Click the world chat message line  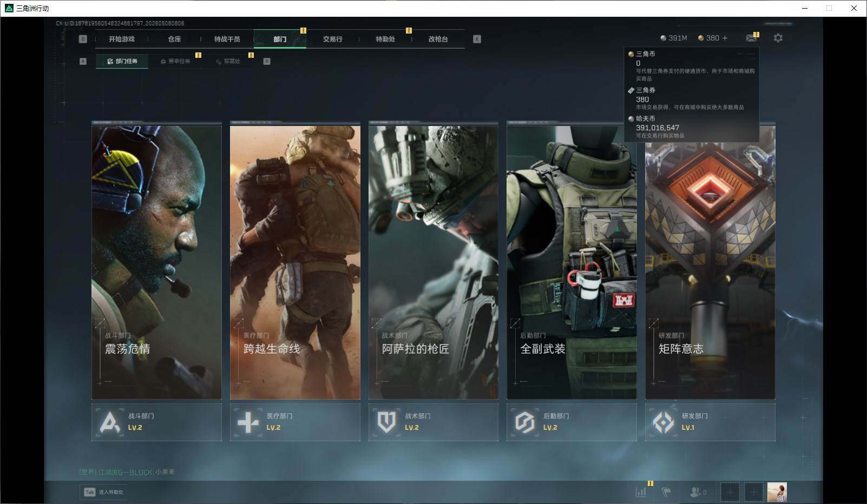coord(127,472)
